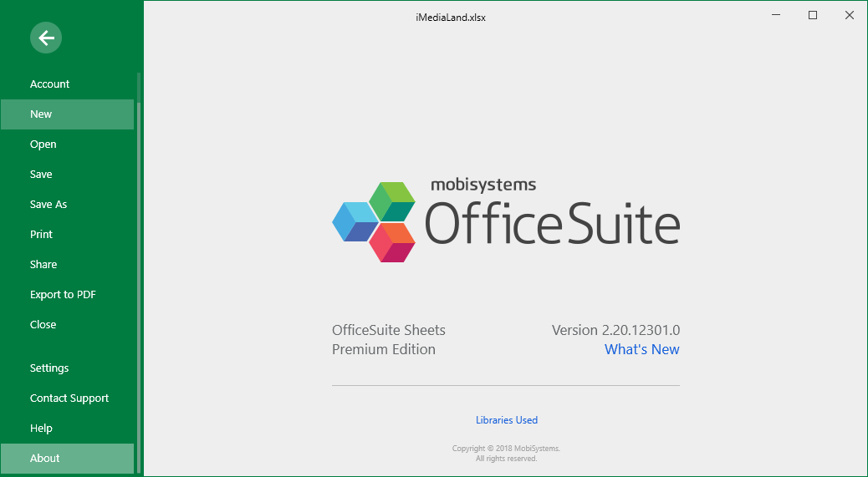Click the Premium Edition text
Image resolution: width=868 pixels, height=477 pixels.
pyautogui.click(x=384, y=349)
